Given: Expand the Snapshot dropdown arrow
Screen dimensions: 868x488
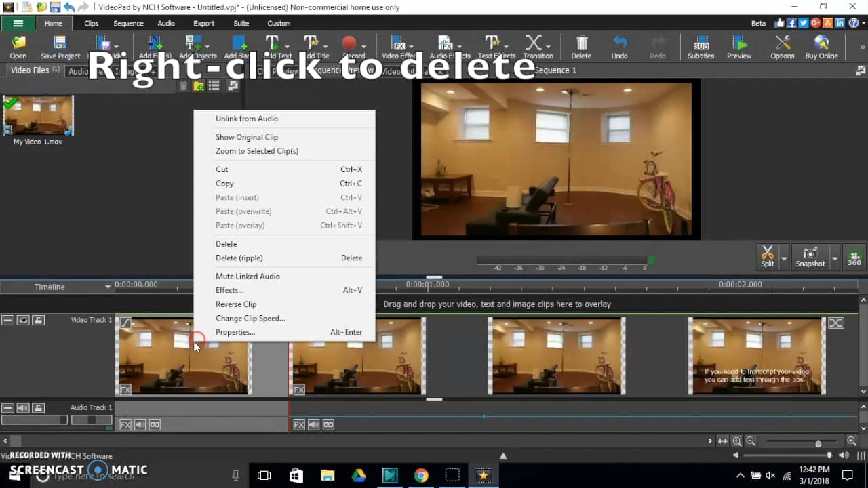Looking at the screenshot, I should tap(835, 258).
